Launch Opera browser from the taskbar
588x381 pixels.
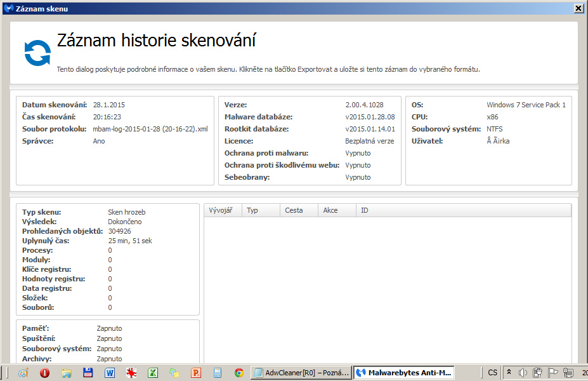(x=44, y=373)
